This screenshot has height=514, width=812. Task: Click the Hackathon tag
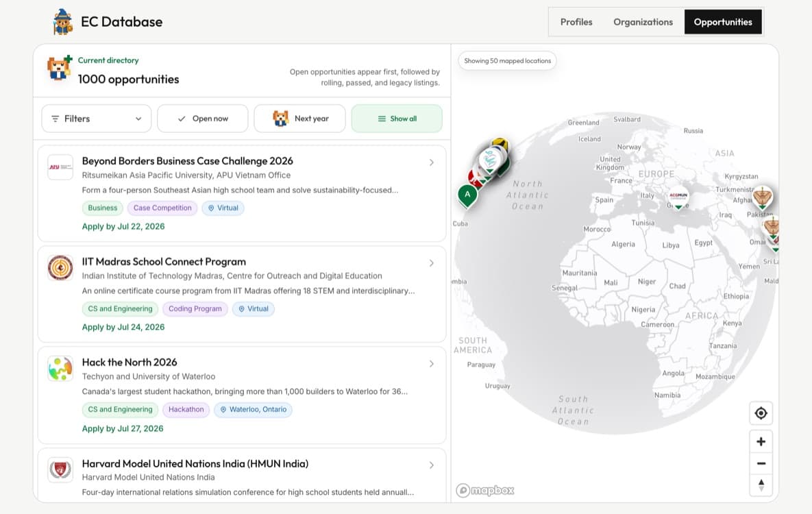[x=186, y=409]
